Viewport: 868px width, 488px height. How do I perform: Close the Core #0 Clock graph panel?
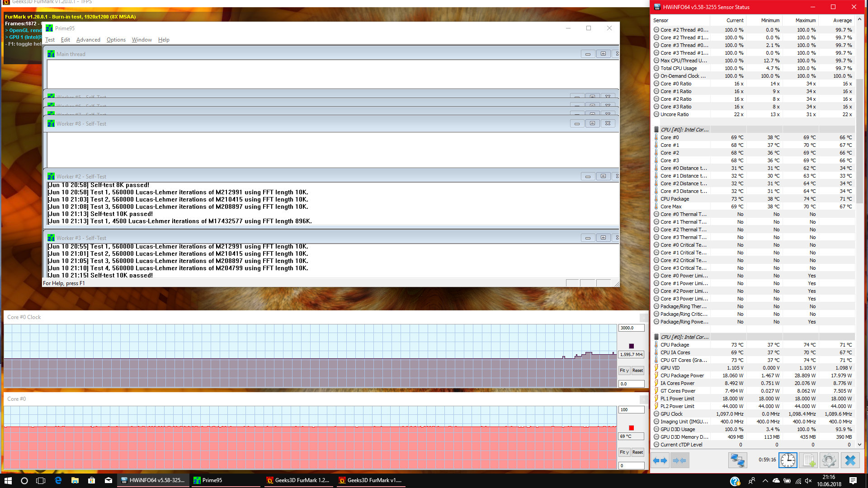[x=643, y=318]
